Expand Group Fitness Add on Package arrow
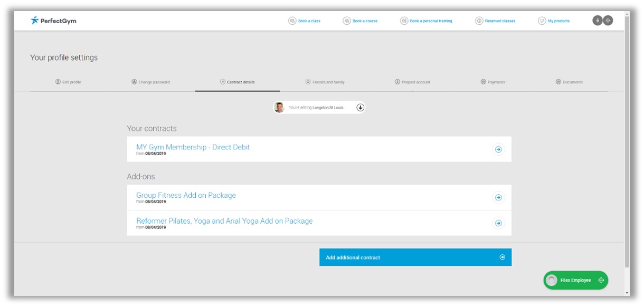644x307 pixels. 498,198
